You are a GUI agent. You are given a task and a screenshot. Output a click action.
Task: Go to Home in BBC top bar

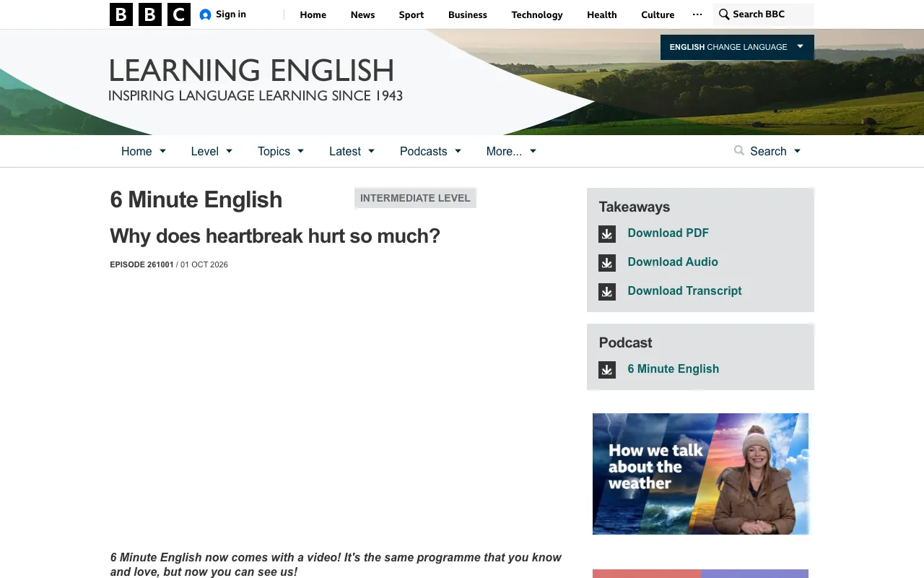click(313, 14)
